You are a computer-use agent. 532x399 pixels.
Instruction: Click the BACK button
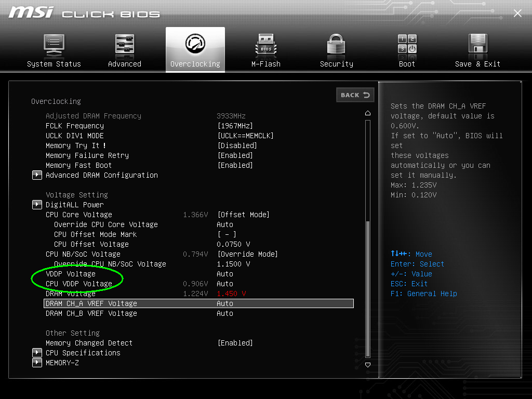355,95
